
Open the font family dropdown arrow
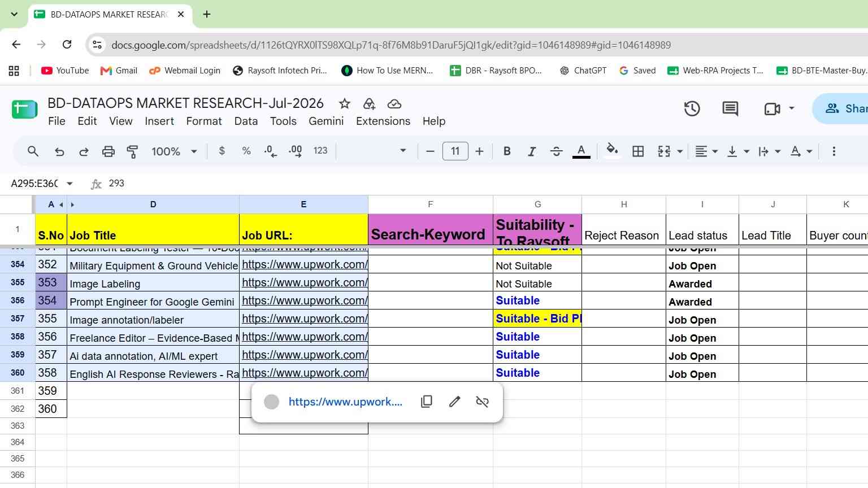pos(403,151)
